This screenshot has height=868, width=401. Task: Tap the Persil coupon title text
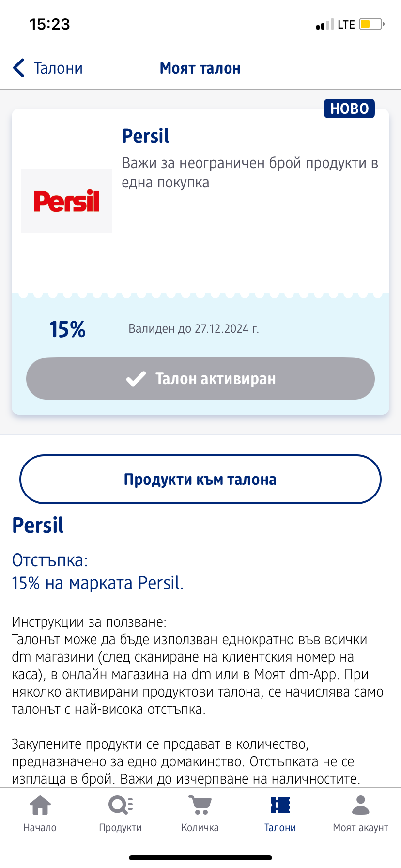pos(145,136)
